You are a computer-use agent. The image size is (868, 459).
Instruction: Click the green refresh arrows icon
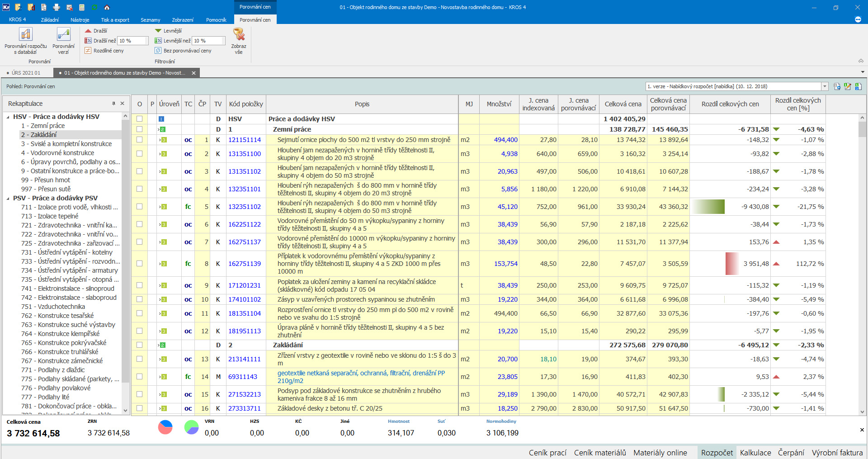tap(94, 7)
